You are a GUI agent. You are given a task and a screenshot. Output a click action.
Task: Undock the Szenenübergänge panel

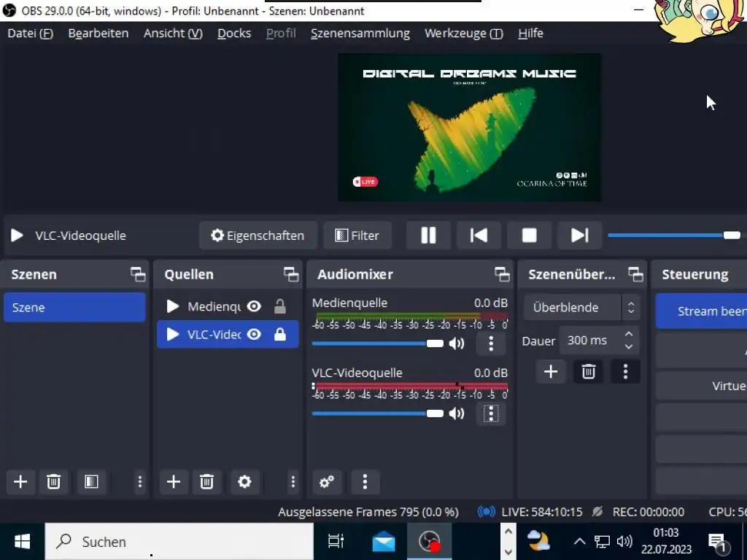pos(635,274)
